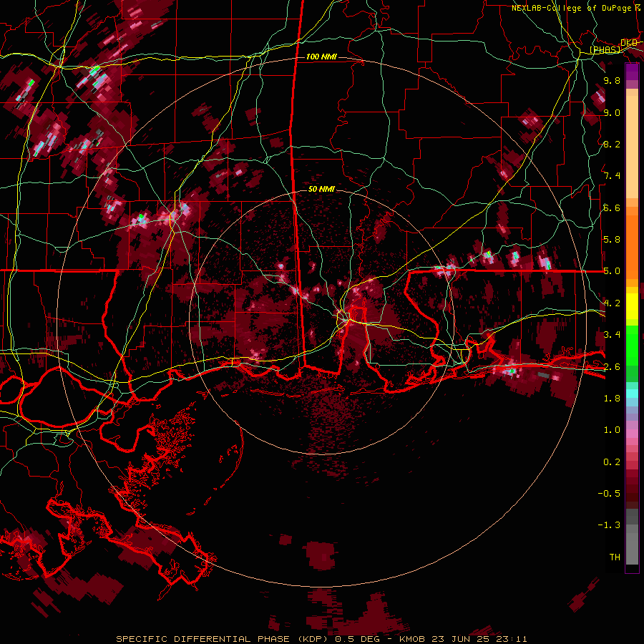Click the -0.5 scale value
Image resolution: width=644 pixels, height=644 pixels.
[x=609, y=494]
